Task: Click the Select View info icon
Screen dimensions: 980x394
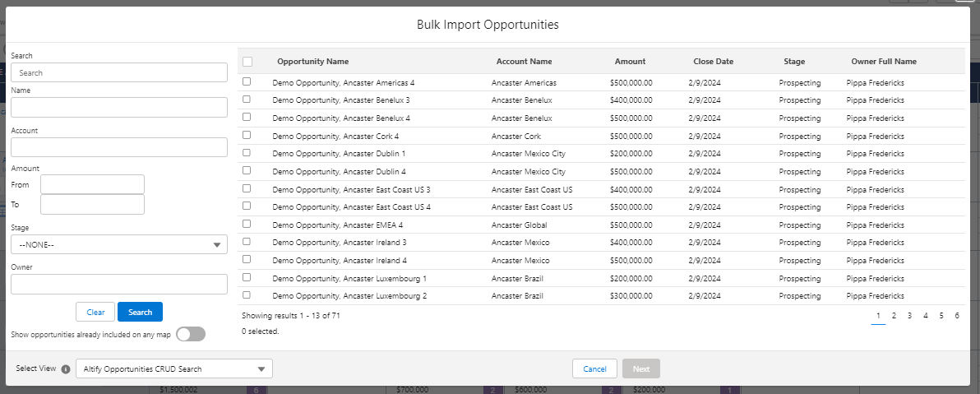Action: click(66, 369)
